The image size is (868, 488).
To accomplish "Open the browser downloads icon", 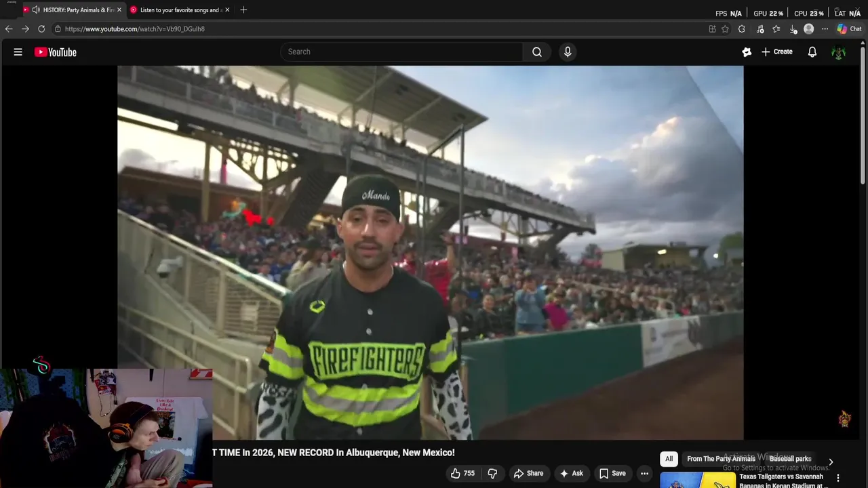I will (793, 29).
